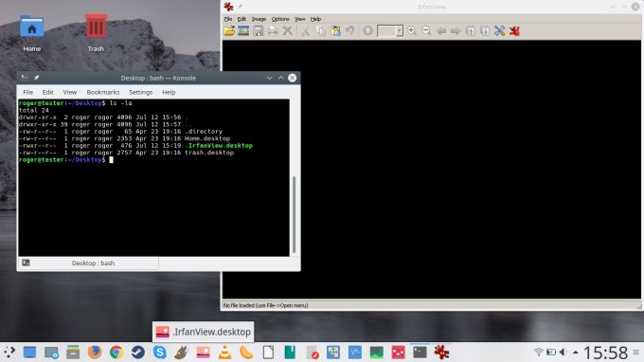Viewport: 644px width, 362px height.
Task: Launch Steam from the taskbar
Action: (x=138, y=353)
